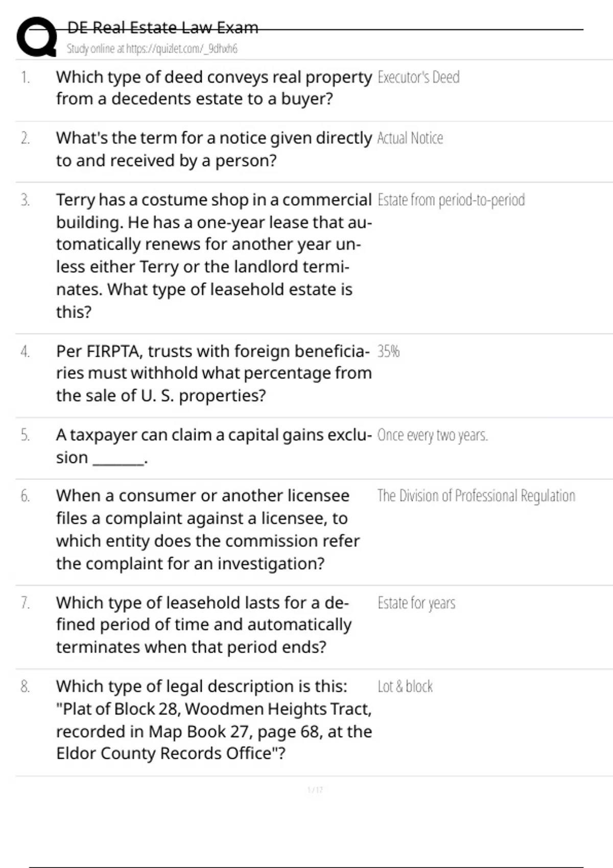Select the Actual Notice answer

[410, 138]
